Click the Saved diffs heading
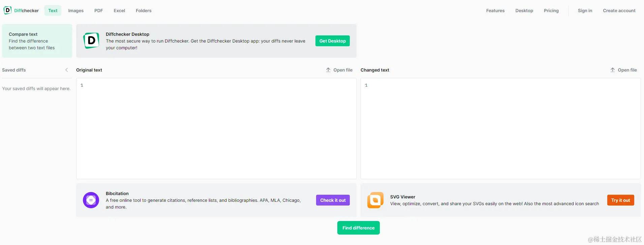Viewport: 644px width, 245px height. tap(14, 70)
